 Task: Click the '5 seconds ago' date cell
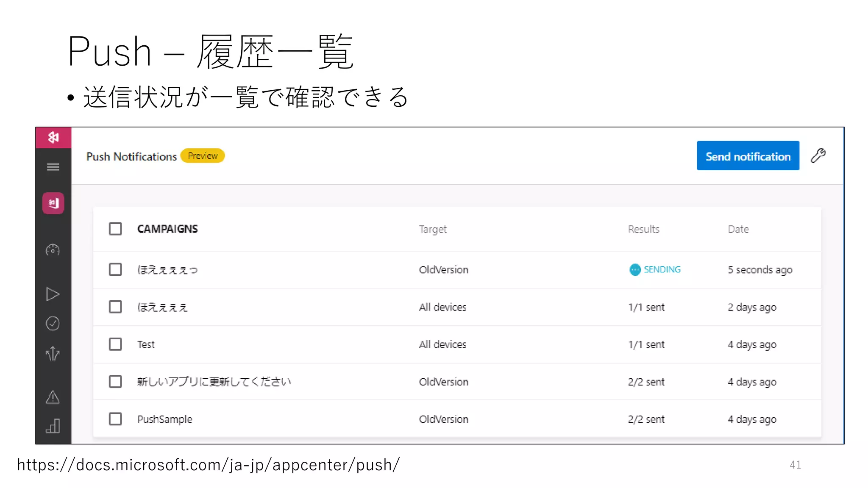coord(760,270)
